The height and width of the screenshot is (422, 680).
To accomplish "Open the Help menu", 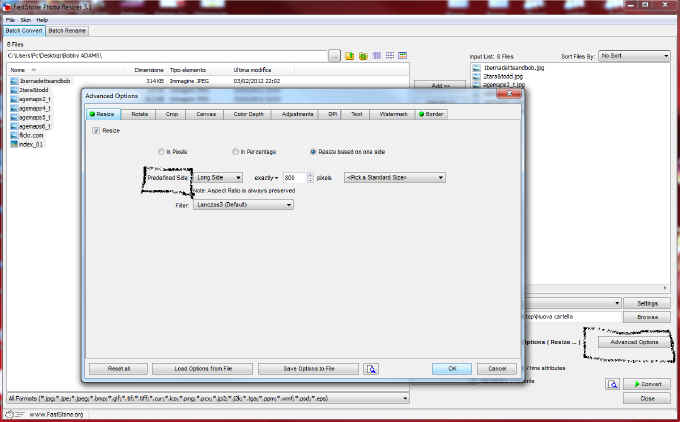I will (x=42, y=20).
